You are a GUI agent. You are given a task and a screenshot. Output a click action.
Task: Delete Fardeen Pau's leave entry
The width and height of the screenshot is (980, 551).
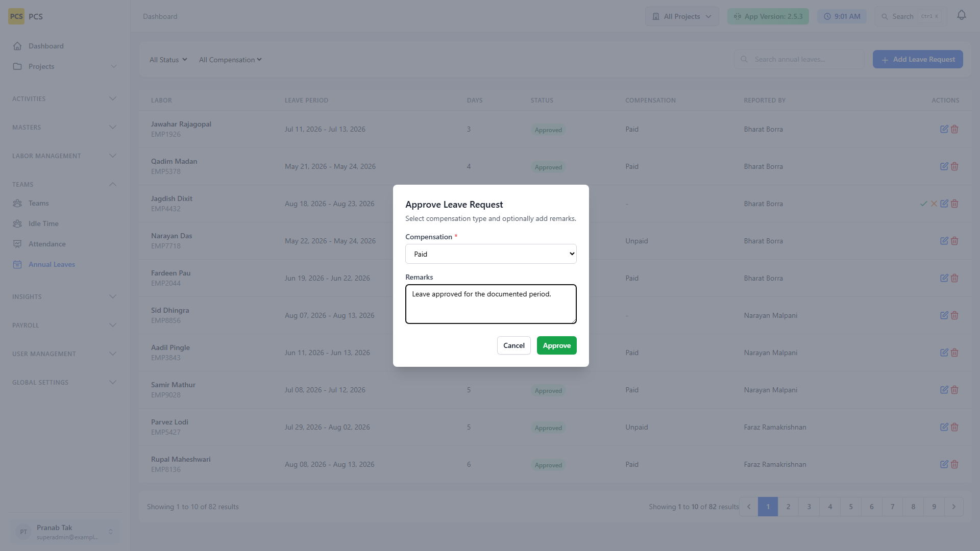point(954,279)
